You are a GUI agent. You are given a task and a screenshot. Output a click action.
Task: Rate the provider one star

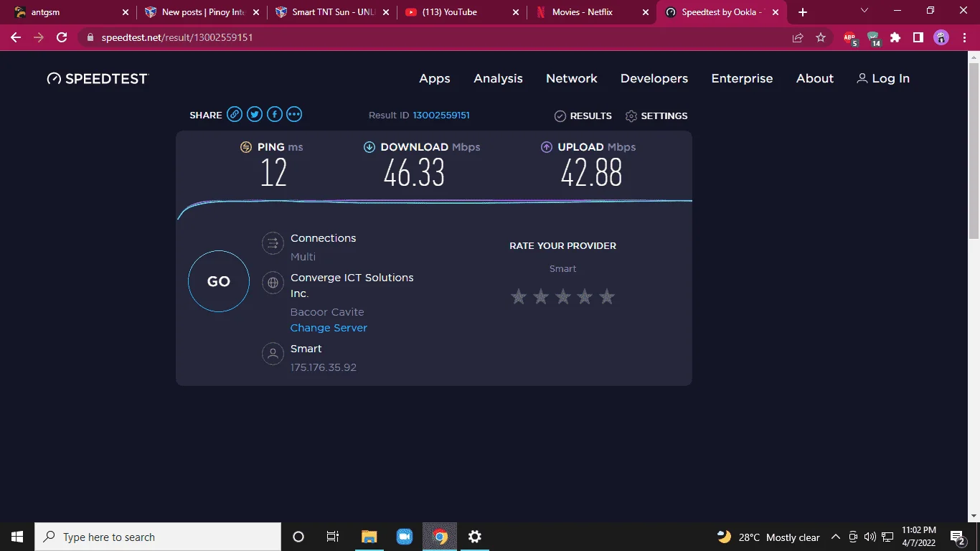(x=519, y=296)
